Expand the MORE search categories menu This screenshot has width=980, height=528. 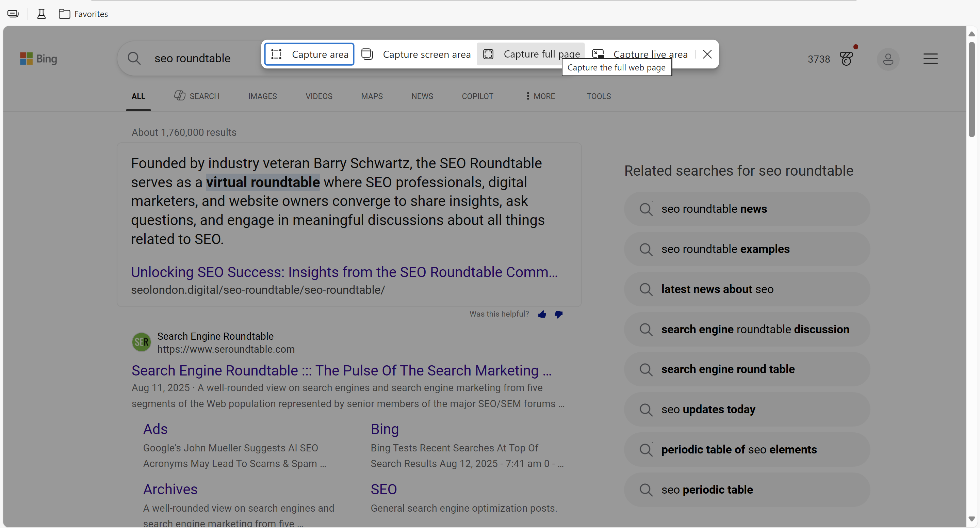coord(540,96)
